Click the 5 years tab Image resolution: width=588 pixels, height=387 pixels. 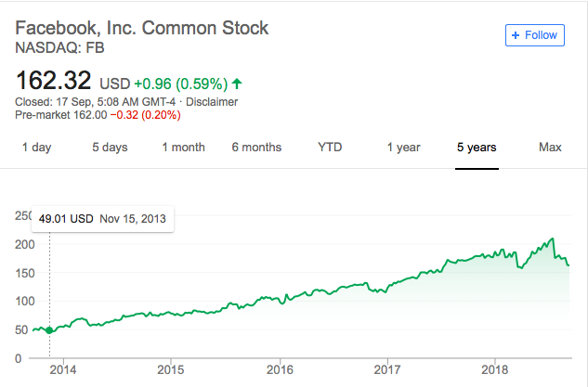tap(477, 147)
